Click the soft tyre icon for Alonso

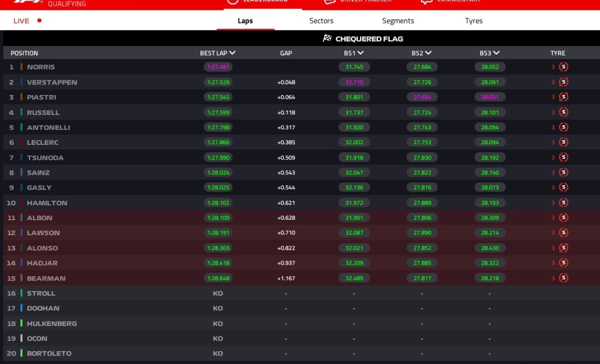(x=563, y=248)
